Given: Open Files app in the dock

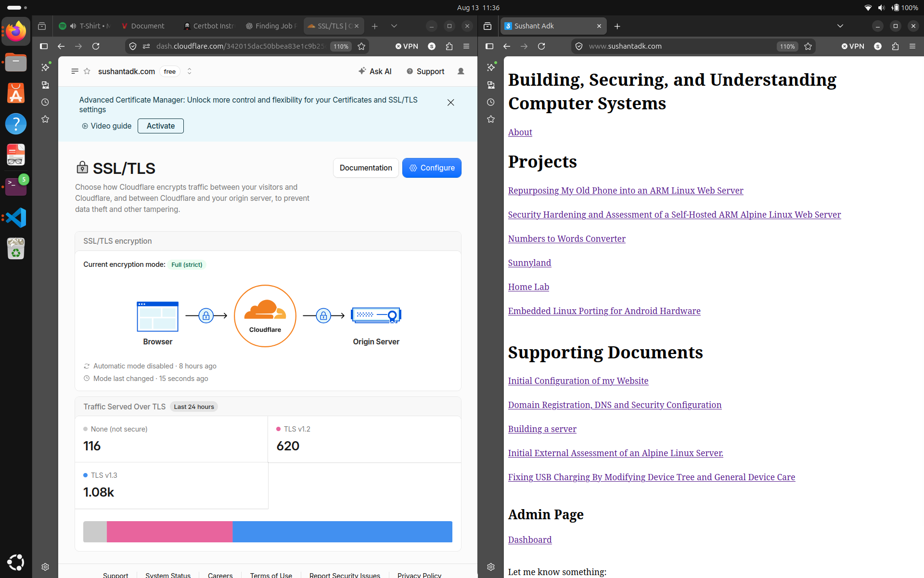Looking at the screenshot, I should click(16, 63).
